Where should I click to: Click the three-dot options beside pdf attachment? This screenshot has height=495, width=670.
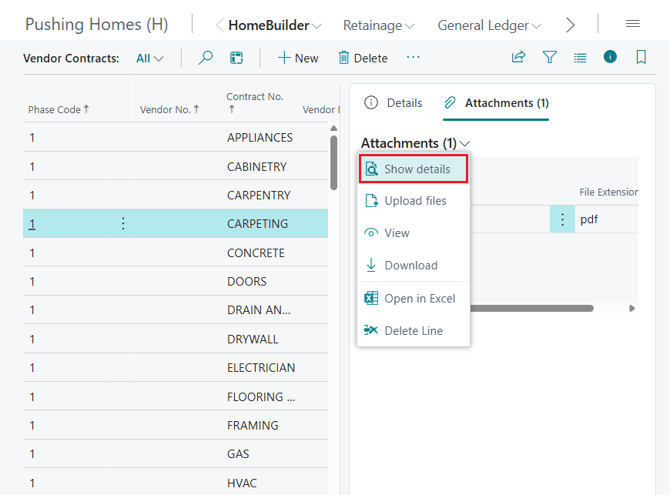pos(562,219)
